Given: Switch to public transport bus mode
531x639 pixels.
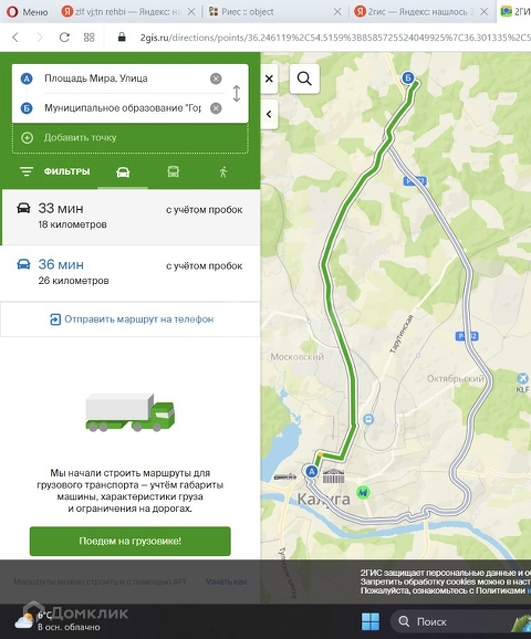Looking at the screenshot, I should click(x=173, y=172).
